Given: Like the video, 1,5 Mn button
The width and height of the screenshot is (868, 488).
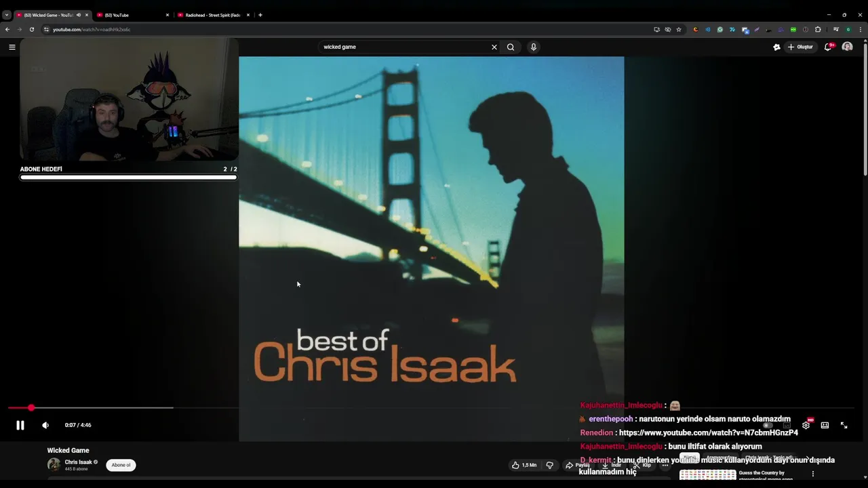Looking at the screenshot, I should pyautogui.click(x=524, y=465).
